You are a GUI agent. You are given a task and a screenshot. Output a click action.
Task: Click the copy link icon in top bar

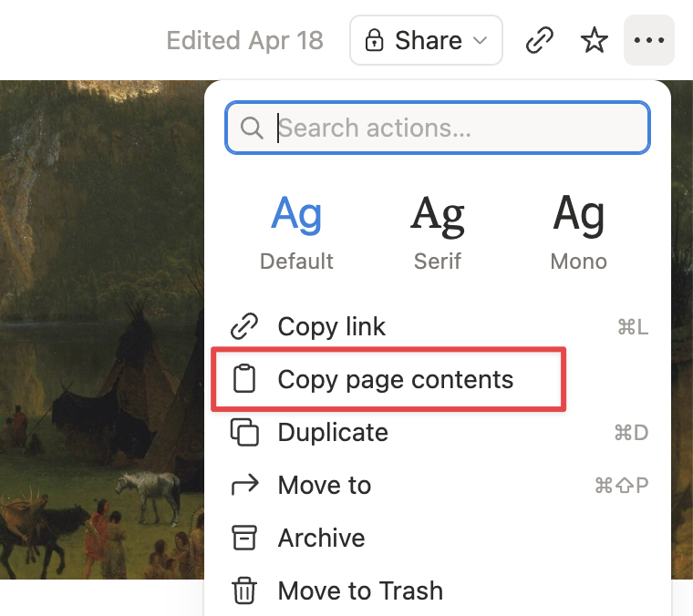coord(539,40)
